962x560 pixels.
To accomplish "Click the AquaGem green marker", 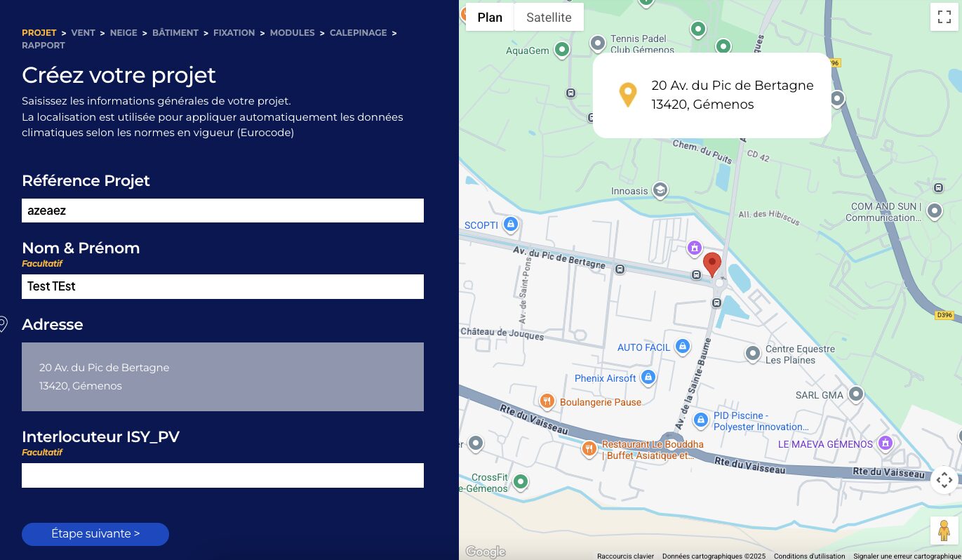I will pyautogui.click(x=561, y=50).
